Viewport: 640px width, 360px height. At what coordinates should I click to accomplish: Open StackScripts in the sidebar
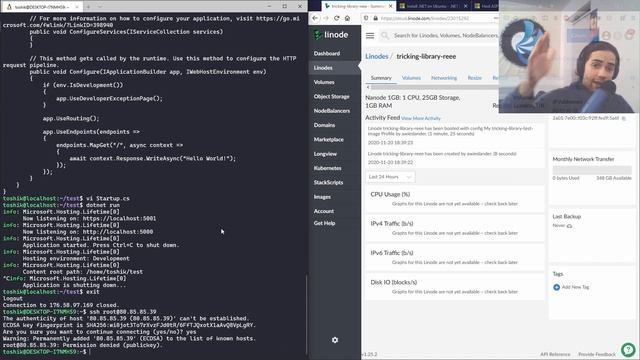(x=328, y=182)
